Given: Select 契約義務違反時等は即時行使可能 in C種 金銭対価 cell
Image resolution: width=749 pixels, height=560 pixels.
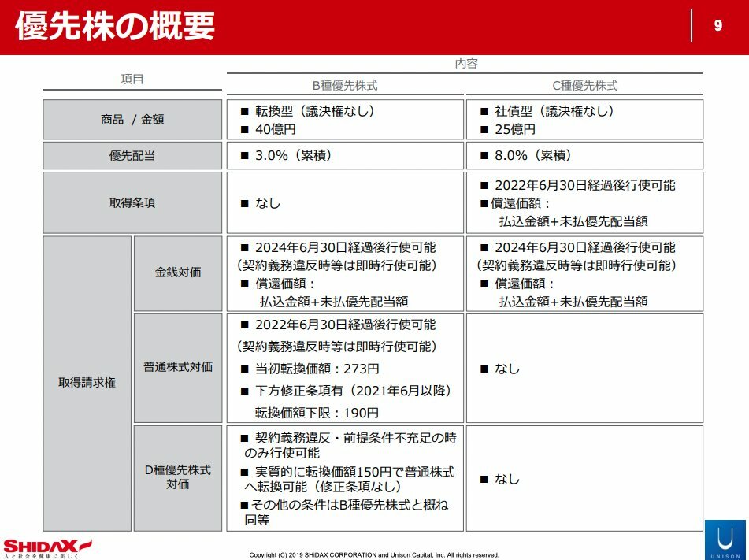Looking at the screenshot, I should 577,265.
